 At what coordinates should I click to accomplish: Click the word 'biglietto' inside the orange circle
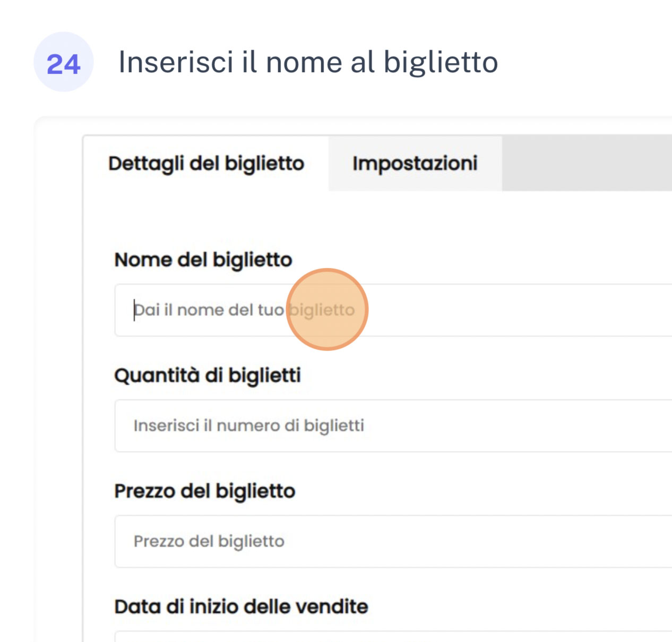[x=322, y=310]
